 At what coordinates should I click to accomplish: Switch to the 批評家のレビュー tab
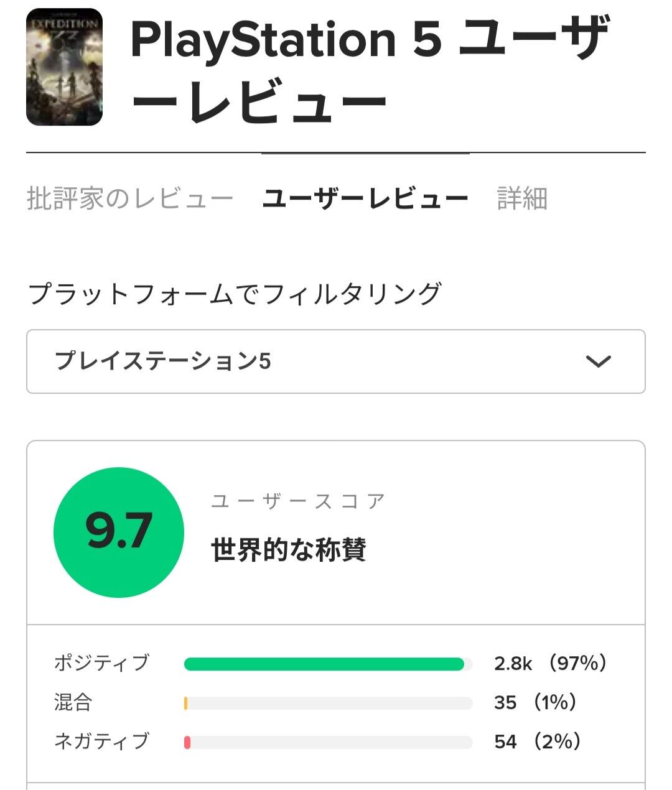[x=130, y=199]
